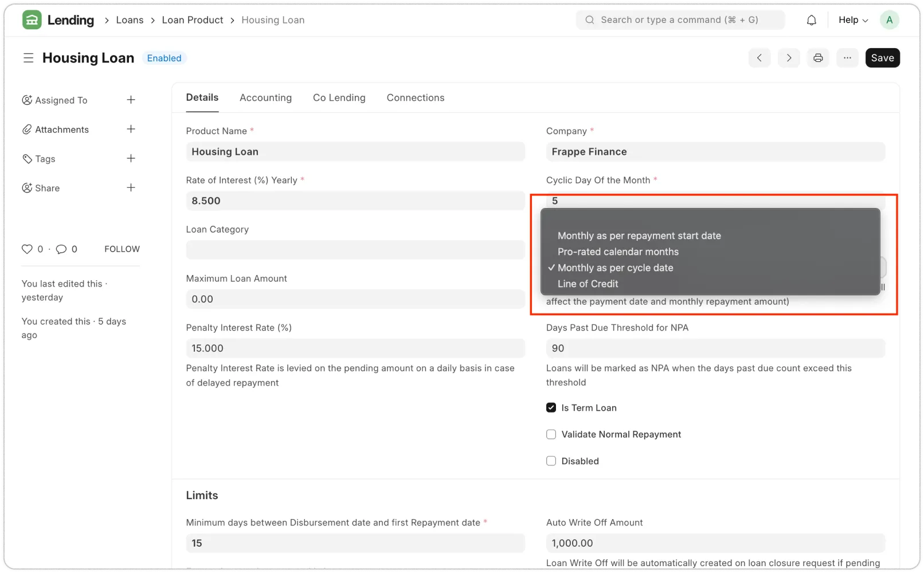Check the Disabled checkbox

(x=551, y=461)
